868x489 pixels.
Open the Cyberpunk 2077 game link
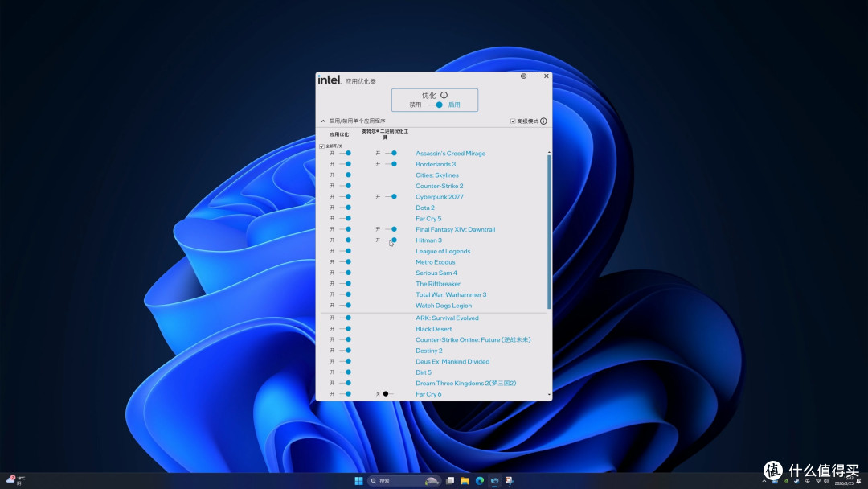(x=439, y=196)
